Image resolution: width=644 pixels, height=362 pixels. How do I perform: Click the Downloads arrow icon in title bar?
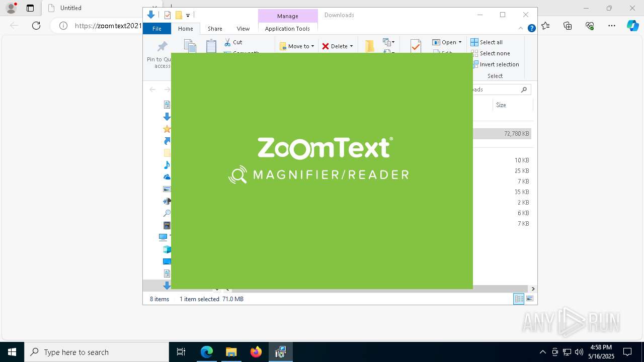(x=151, y=15)
